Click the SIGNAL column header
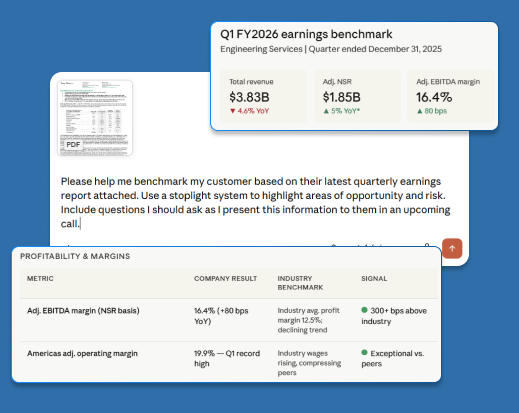This screenshot has height=413, width=519. point(374,279)
